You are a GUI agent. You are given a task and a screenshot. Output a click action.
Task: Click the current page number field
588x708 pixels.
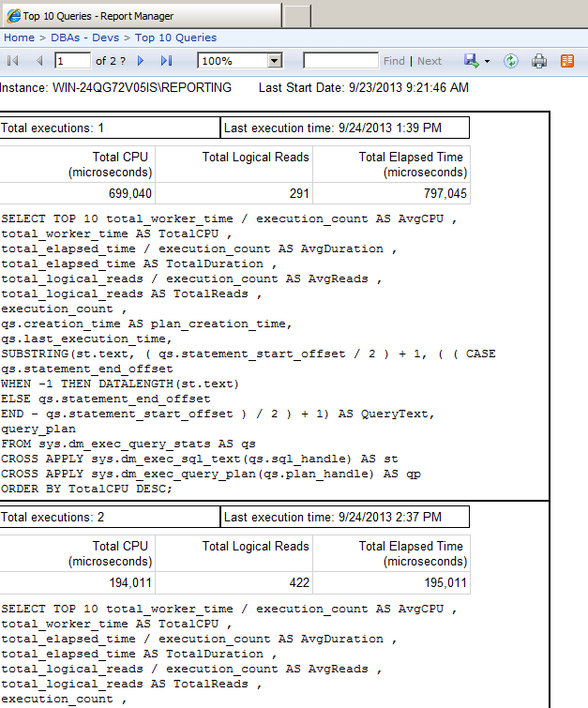coord(72,61)
